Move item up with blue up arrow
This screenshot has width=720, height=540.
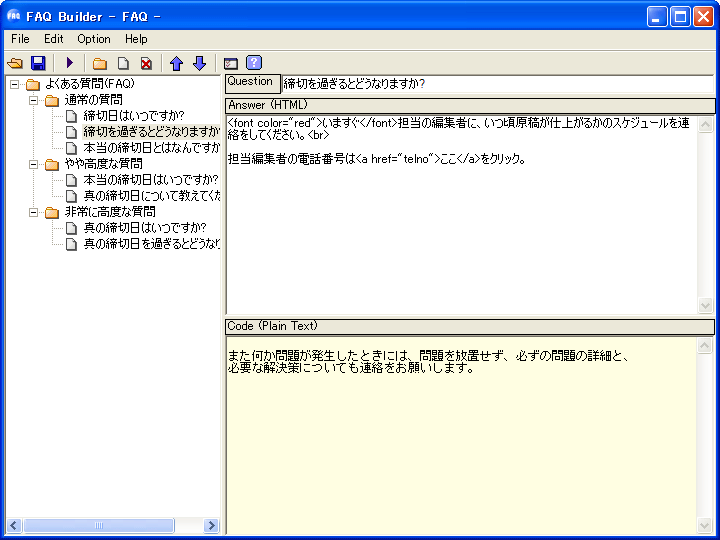pos(177,63)
